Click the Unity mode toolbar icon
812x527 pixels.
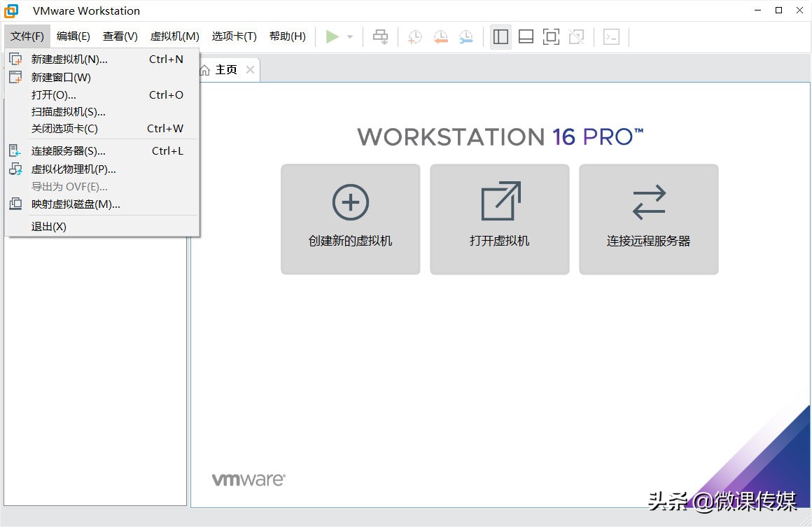click(x=576, y=37)
